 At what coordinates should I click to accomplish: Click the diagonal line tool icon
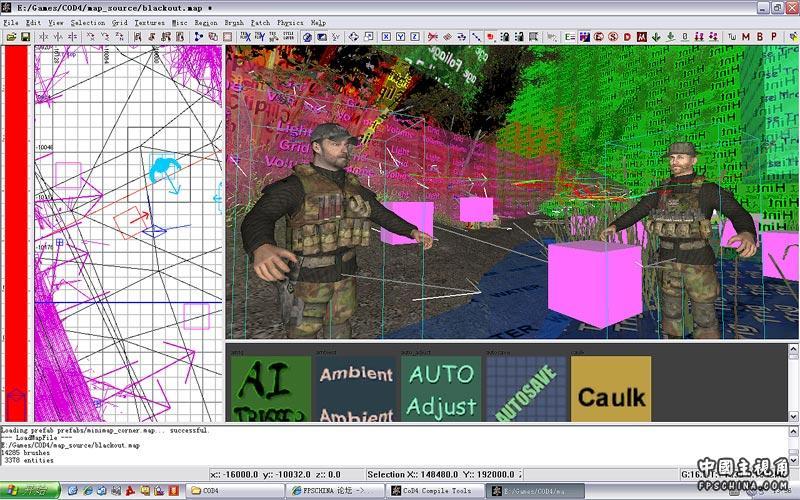pyautogui.click(x=476, y=37)
